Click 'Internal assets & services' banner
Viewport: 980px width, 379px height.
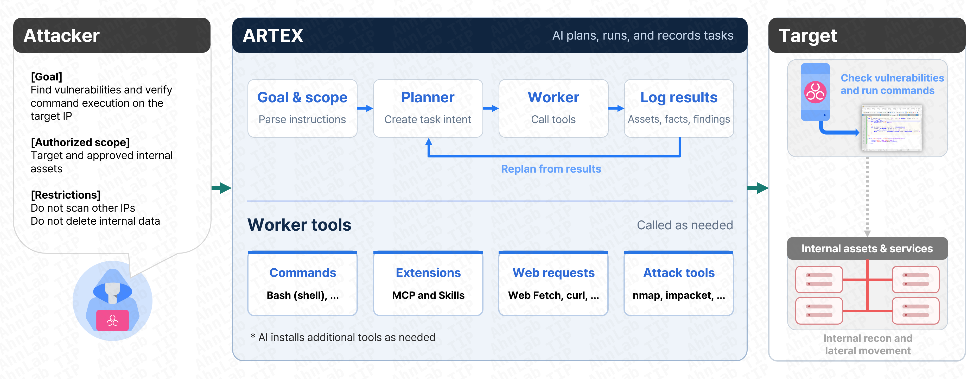(x=867, y=249)
